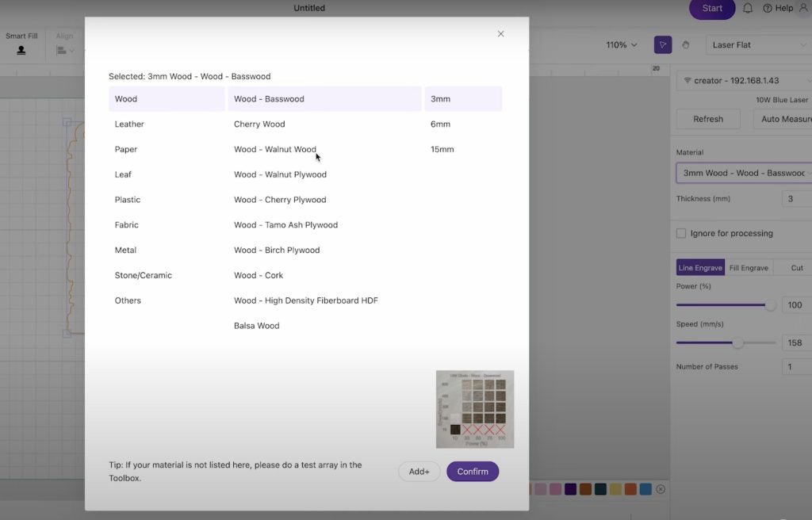Enable the Ignore for processing checkbox
The image size is (812, 520).
tap(680, 233)
